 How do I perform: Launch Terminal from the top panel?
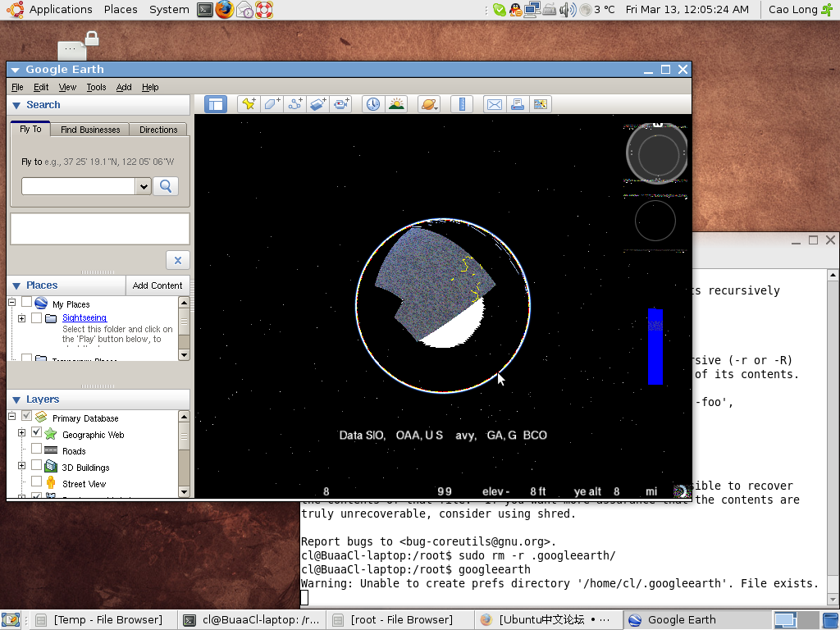pyautogui.click(x=204, y=10)
